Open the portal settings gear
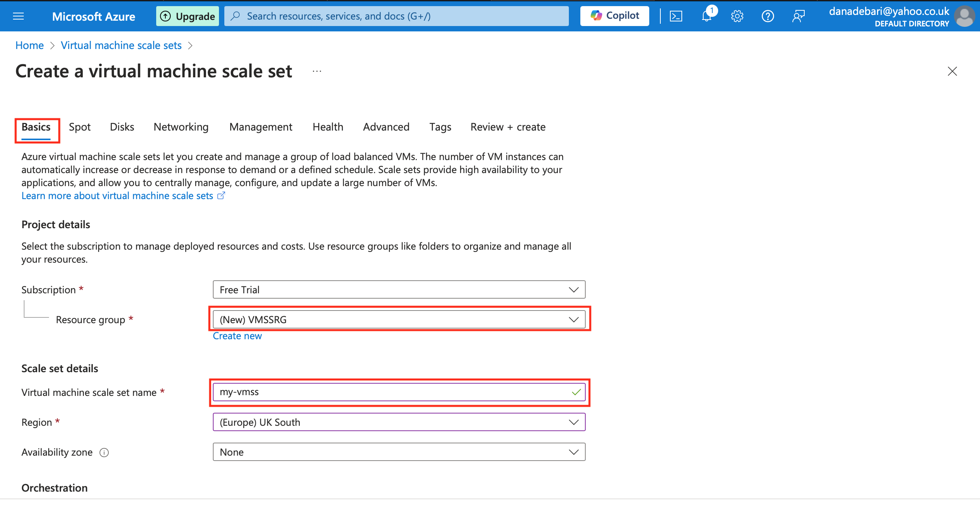980x510 pixels. [x=737, y=16]
